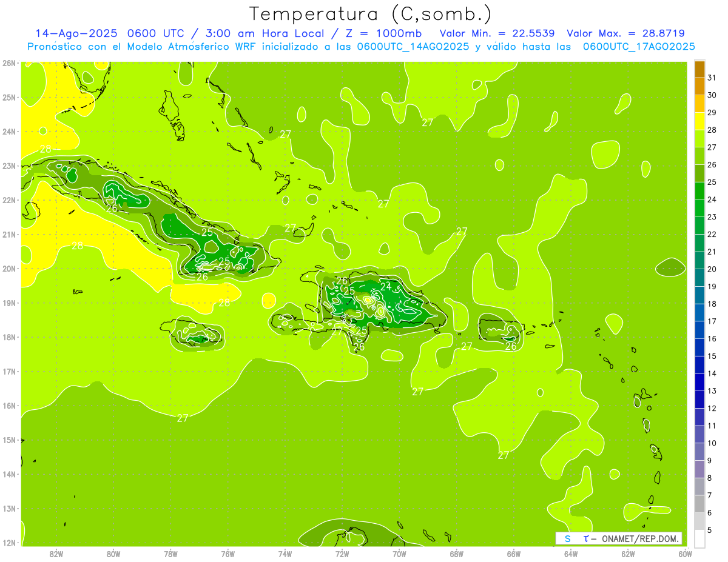Click the "13N" latitude axis label
This screenshot has height=562, width=728.
pyautogui.click(x=9, y=508)
